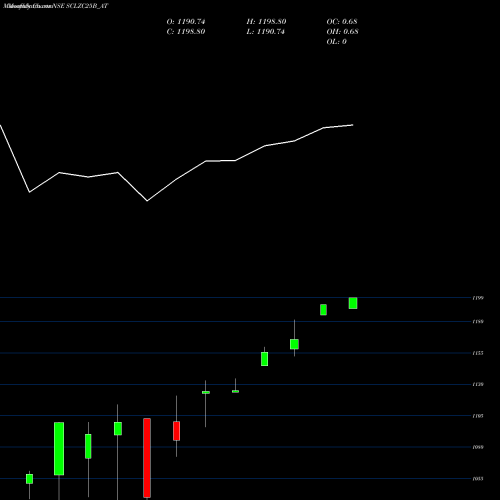Select the tall red candlestick

coord(147,458)
